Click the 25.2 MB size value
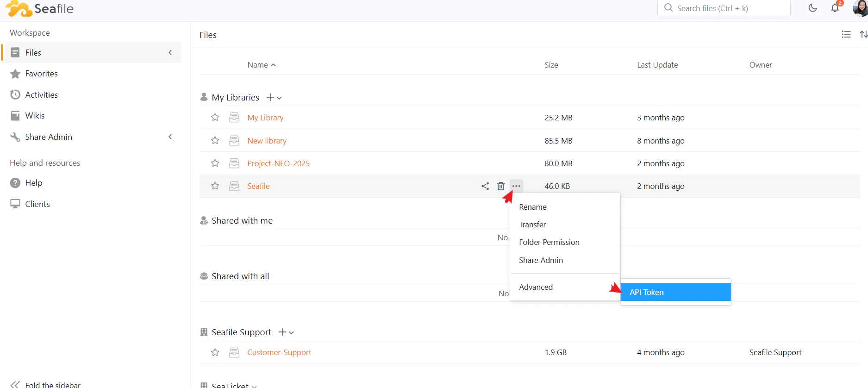The image size is (868, 388). tap(558, 118)
